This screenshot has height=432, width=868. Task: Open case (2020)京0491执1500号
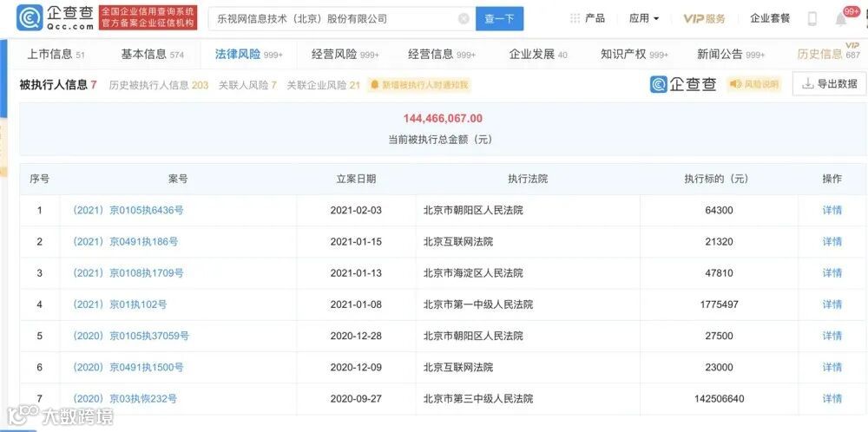coord(128,367)
